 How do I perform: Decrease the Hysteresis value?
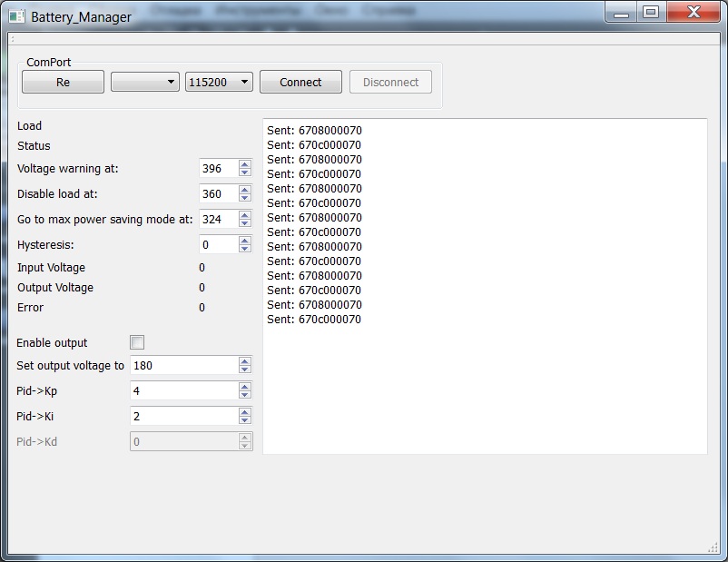coord(245,249)
